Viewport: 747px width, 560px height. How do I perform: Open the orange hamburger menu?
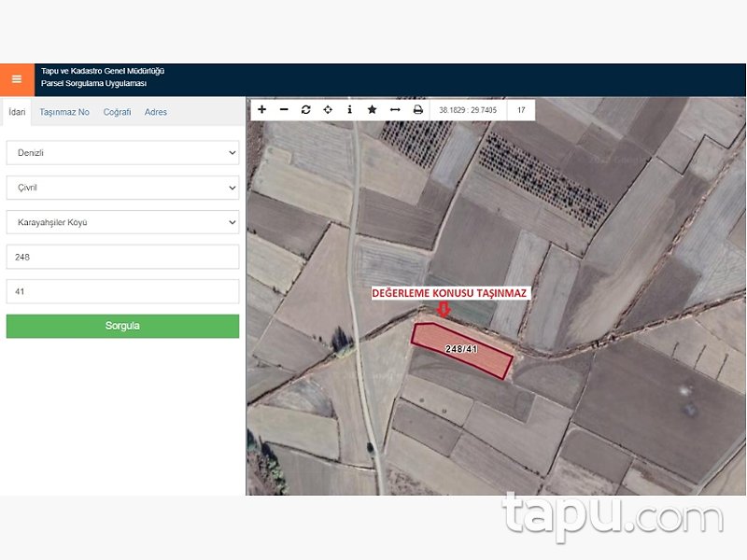click(17, 79)
